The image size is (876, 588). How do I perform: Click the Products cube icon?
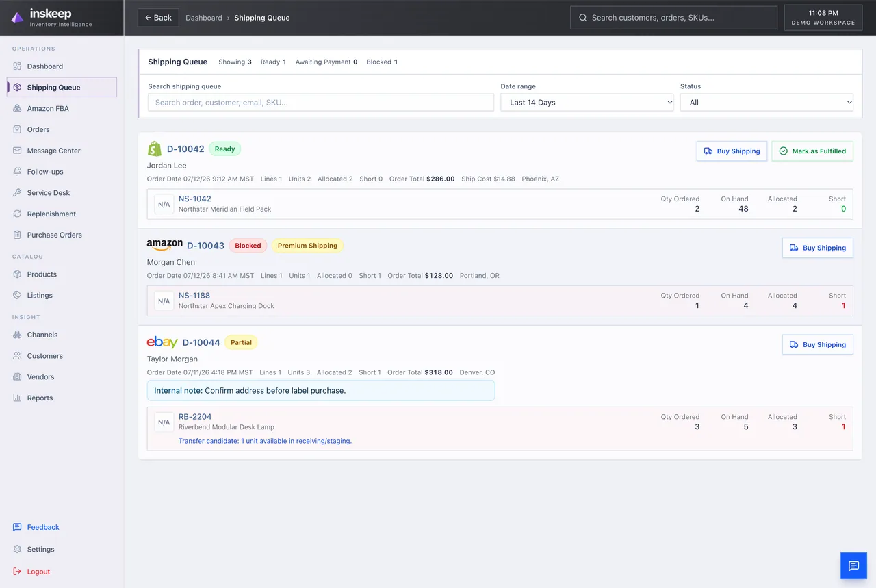17,274
